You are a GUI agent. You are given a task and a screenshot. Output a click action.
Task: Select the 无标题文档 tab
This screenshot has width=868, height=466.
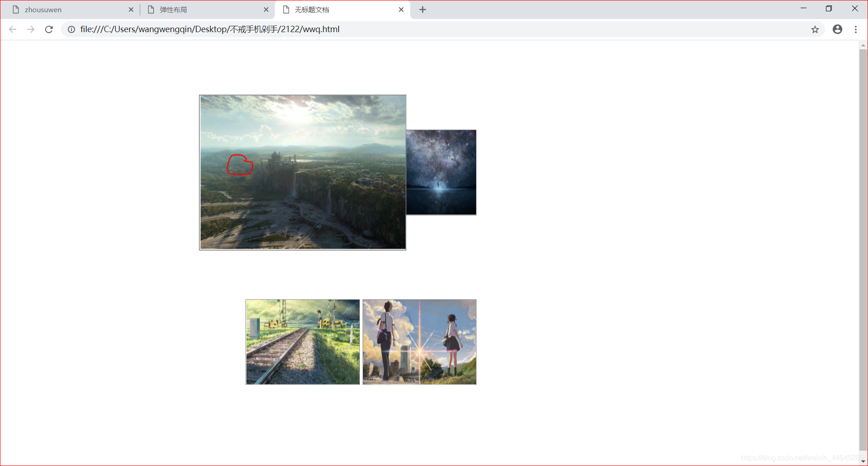(x=342, y=10)
